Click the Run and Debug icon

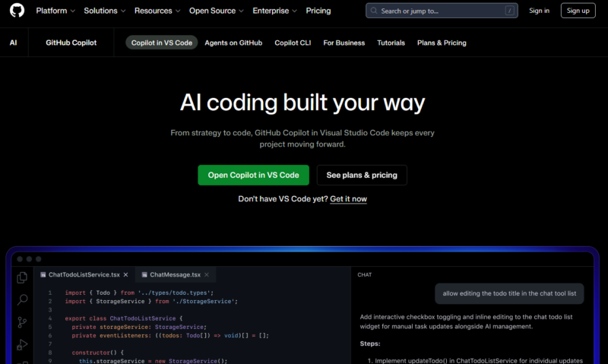coord(22,344)
